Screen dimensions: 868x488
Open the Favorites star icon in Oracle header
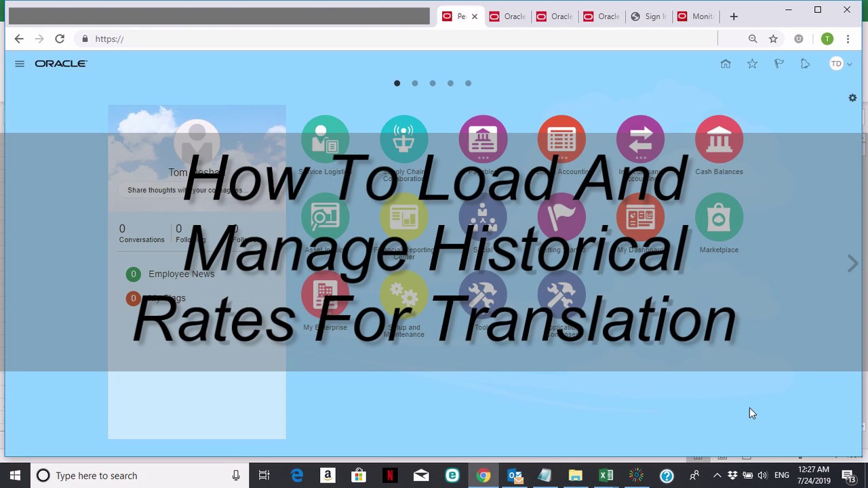point(752,64)
